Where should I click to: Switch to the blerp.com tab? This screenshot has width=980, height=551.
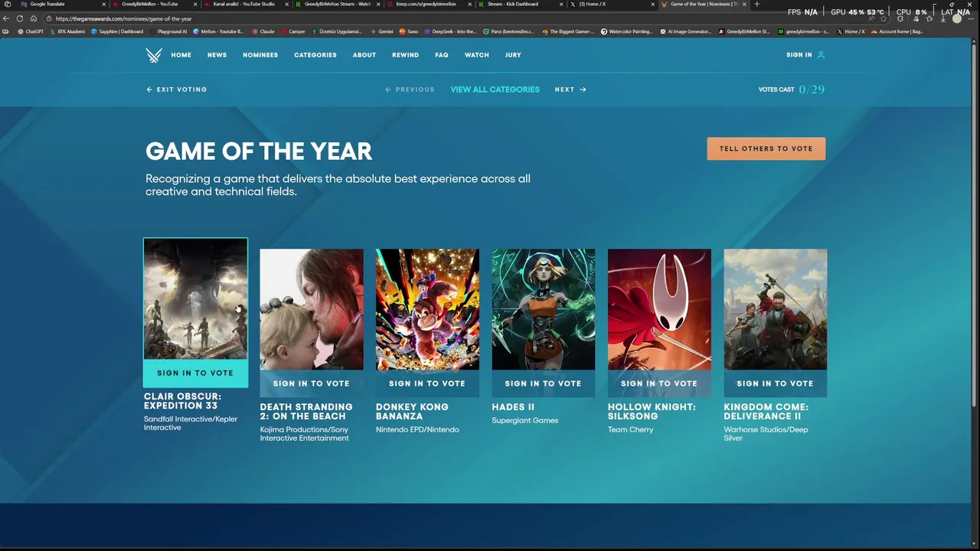click(x=429, y=4)
